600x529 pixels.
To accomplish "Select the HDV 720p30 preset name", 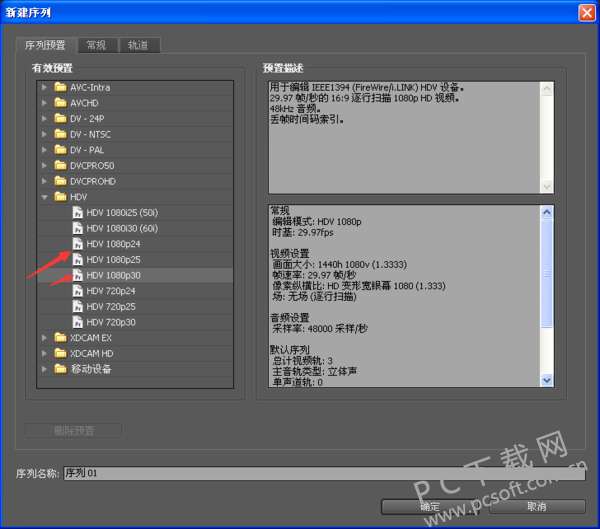I will [x=111, y=322].
